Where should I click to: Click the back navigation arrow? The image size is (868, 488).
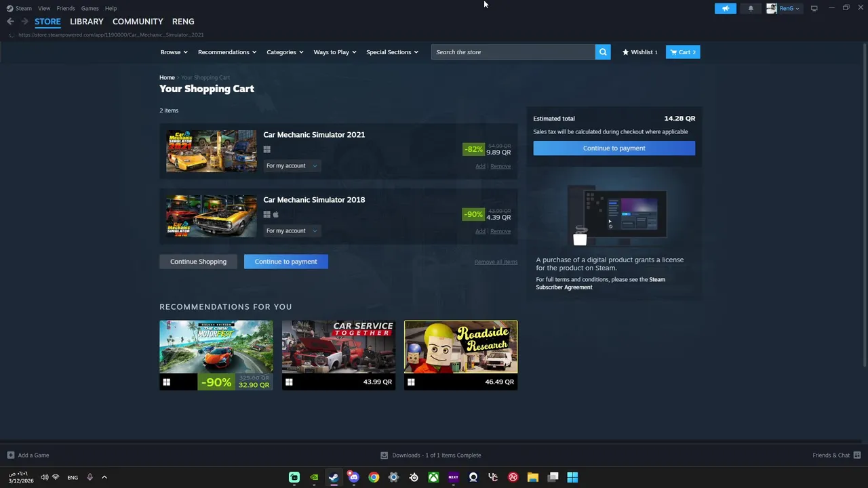(10, 22)
